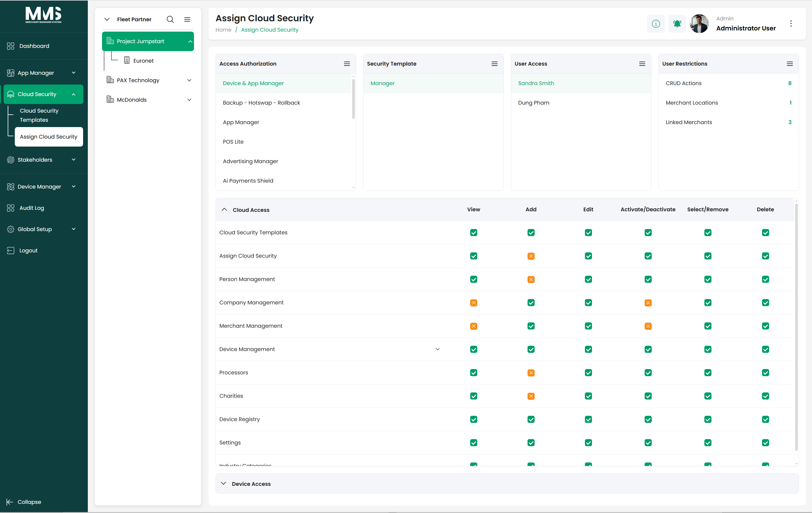Expand the McDonalds node chevron

click(x=190, y=100)
